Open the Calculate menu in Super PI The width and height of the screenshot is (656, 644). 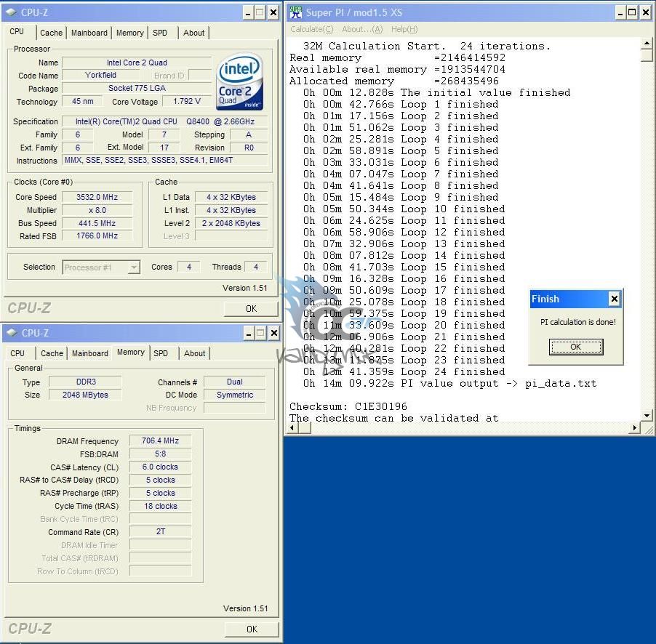point(312,29)
